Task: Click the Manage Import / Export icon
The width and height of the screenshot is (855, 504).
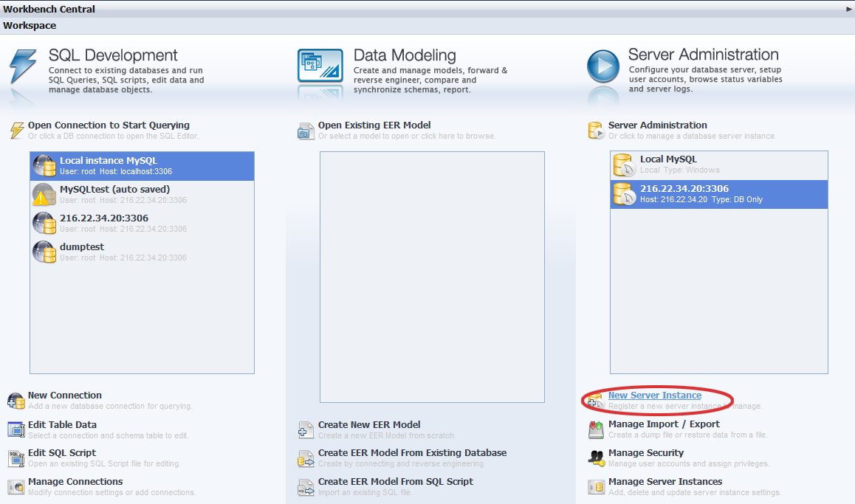Action: point(596,429)
